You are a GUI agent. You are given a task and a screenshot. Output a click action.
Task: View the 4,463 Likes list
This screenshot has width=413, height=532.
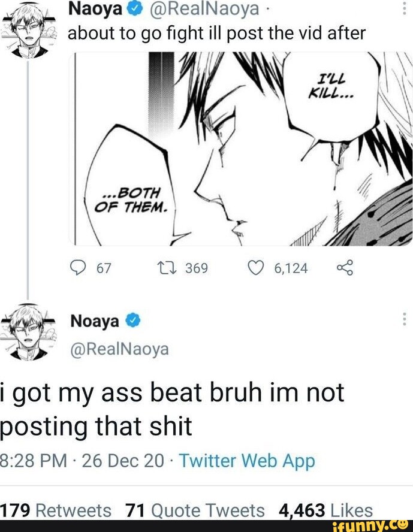(x=326, y=511)
